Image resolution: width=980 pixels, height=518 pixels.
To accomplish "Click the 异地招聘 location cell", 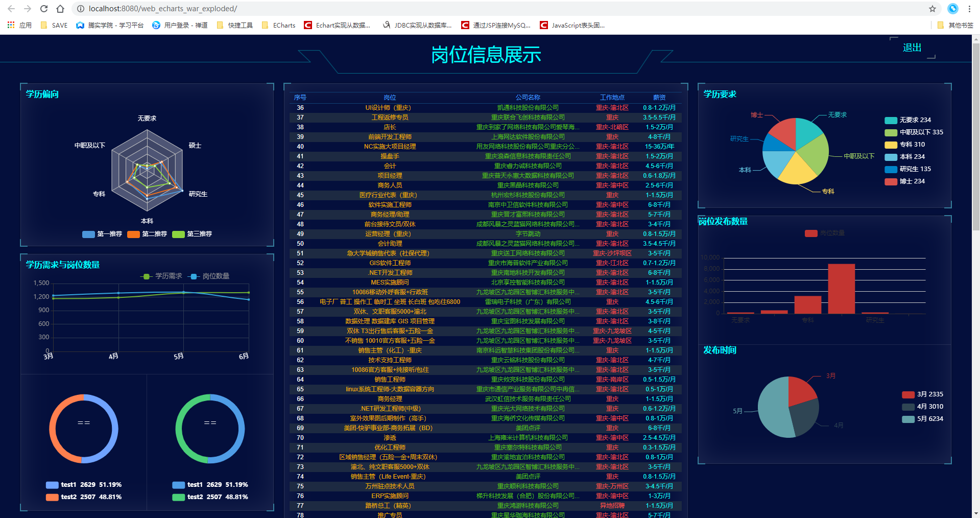I will (x=612, y=506).
